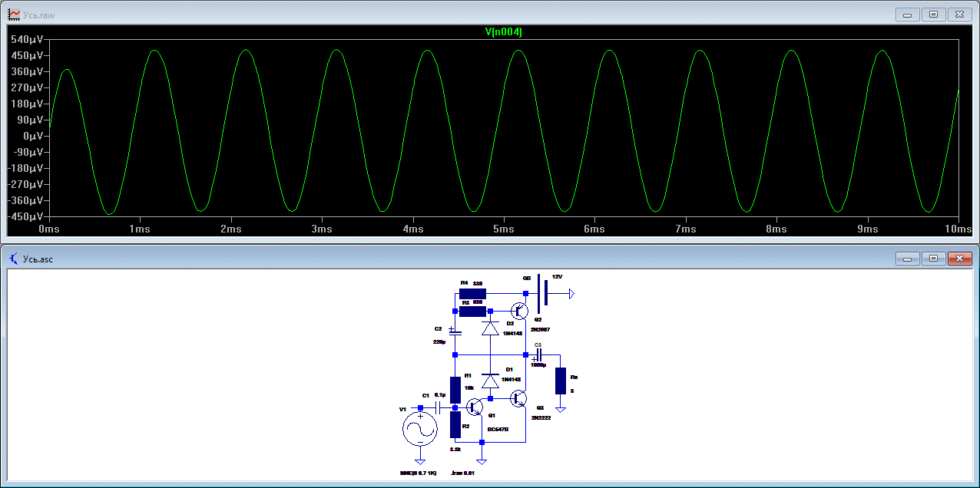
Task: Click the 12V battery symbol
Action: tap(542, 293)
